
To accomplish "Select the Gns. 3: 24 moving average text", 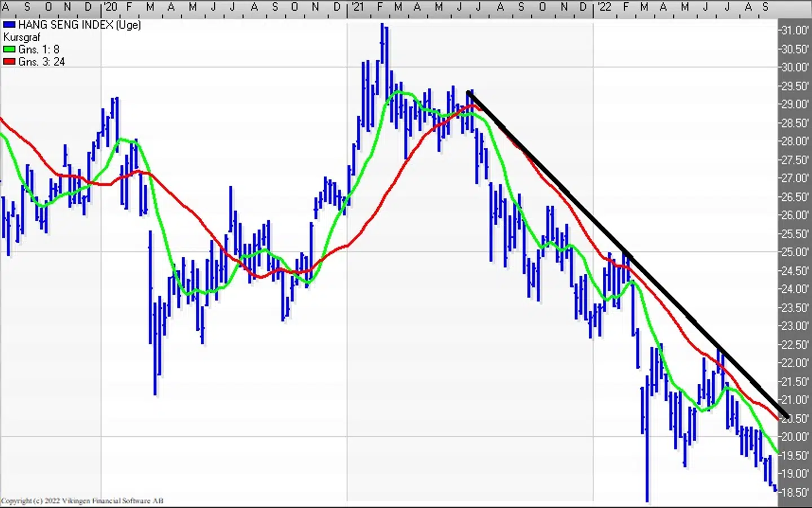I will pyautogui.click(x=41, y=62).
